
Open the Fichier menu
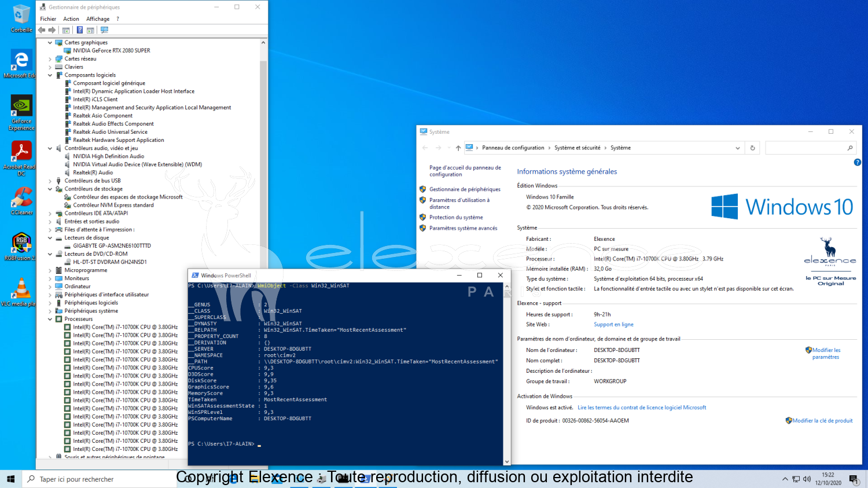[48, 19]
